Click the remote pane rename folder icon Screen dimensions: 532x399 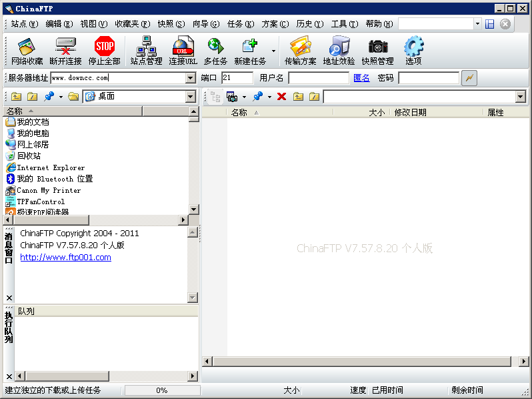[x=314, y=97]
